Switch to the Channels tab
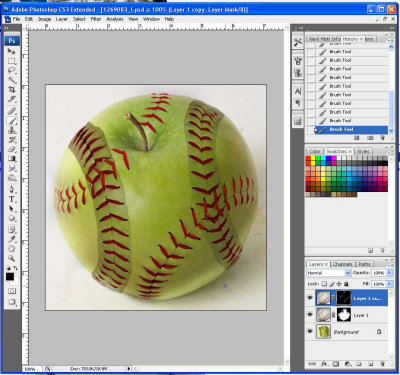 343,264
